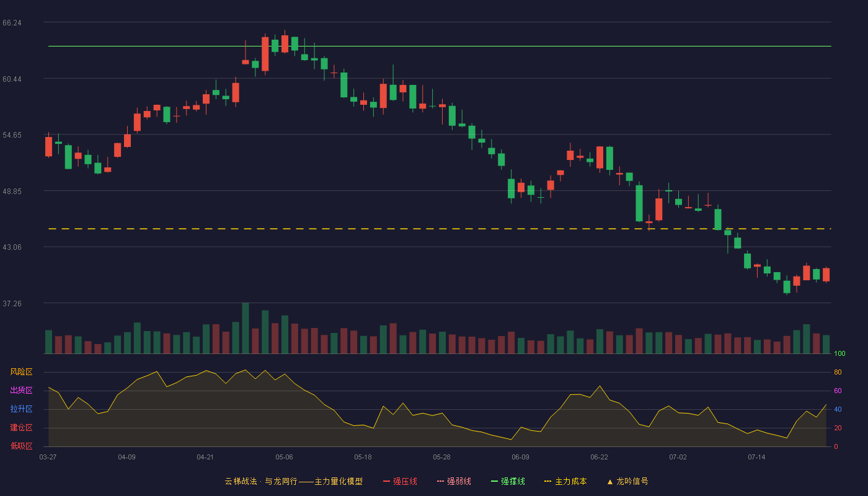Click the 06-22 date label
Viewport: 868px width, 496px height.
tap(599, 457)
